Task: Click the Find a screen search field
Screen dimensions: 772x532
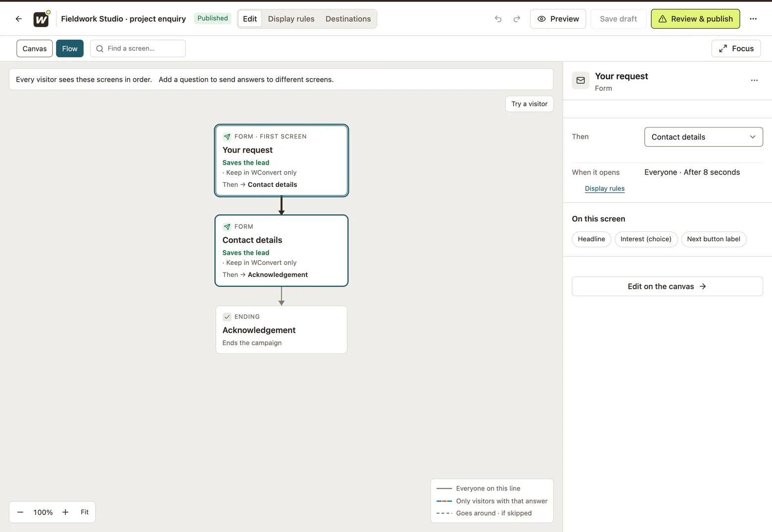Action: [138, 48]
